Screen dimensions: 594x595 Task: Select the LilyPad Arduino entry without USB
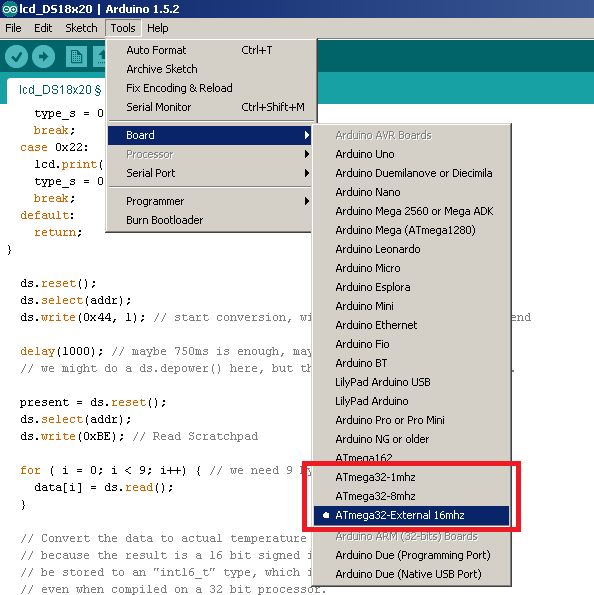tap(411, 401)
